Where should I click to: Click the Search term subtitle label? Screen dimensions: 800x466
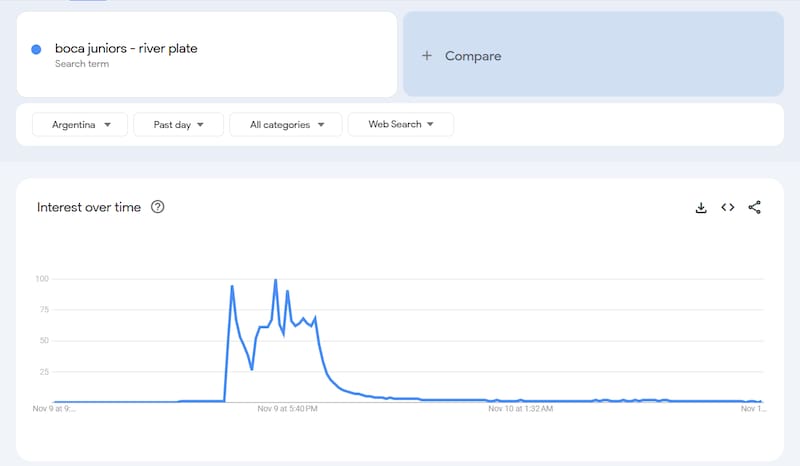click(82, 64)
